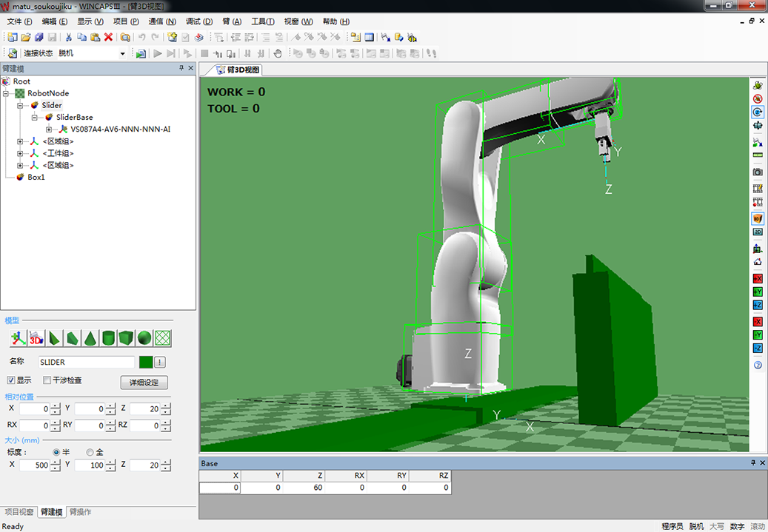This screenshot has height=532, width=768.
Task: Select the 臂3D视图 tab
Action: coord(238,70)
